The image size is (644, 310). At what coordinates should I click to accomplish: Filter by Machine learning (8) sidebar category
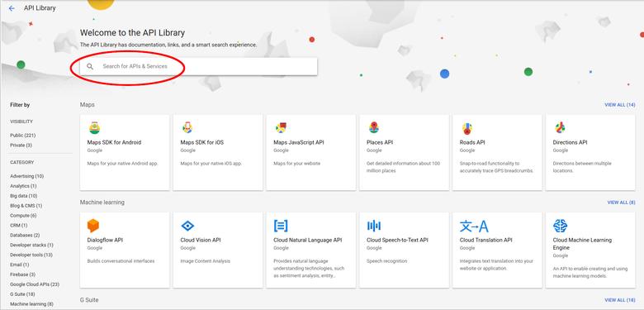[x=31, y=304]
